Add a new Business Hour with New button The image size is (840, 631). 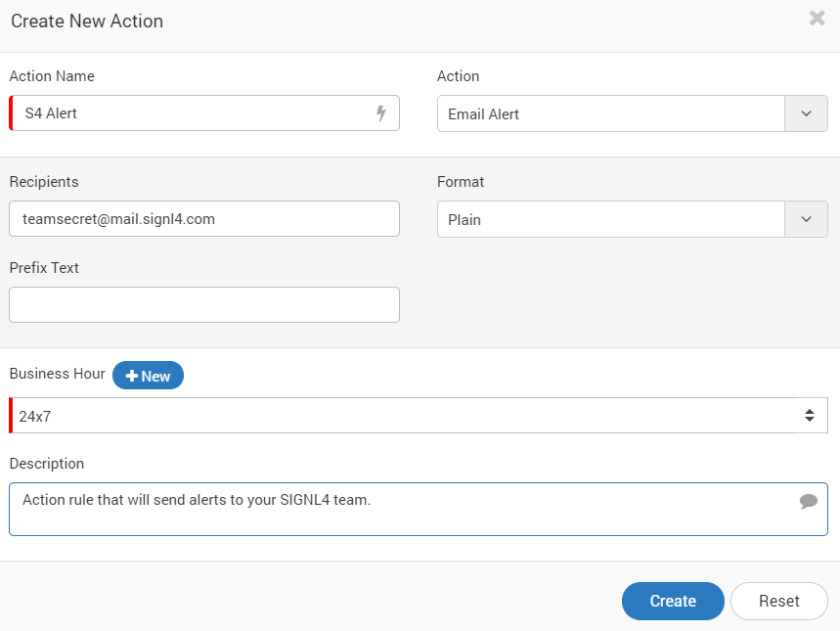click(148, 376)
